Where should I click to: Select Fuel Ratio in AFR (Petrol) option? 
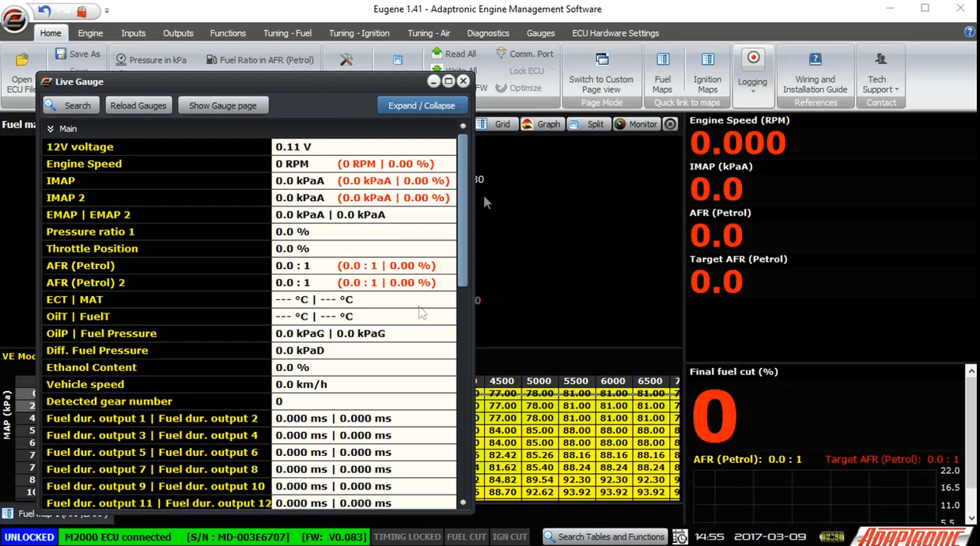[x=260, y=59]
